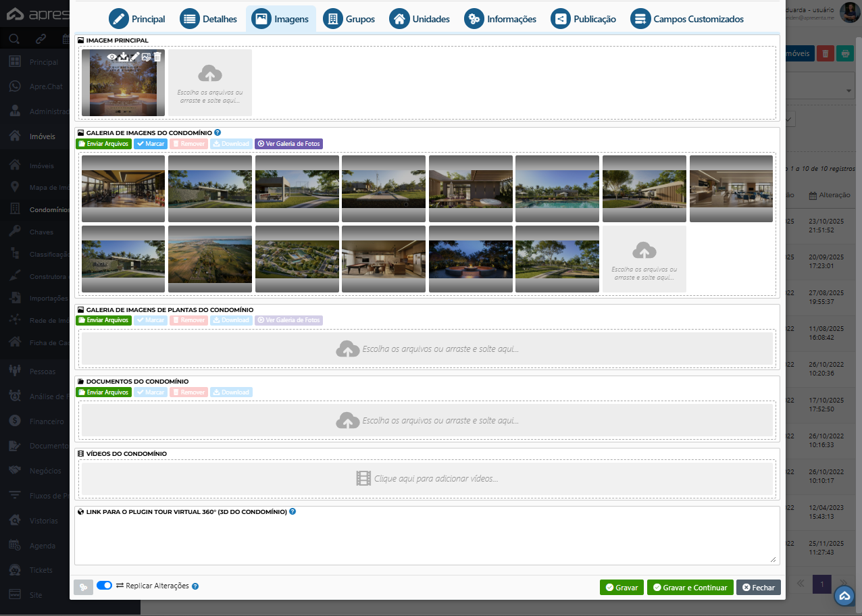Select the billiards room gallery thumbnail

pos(384,259)
